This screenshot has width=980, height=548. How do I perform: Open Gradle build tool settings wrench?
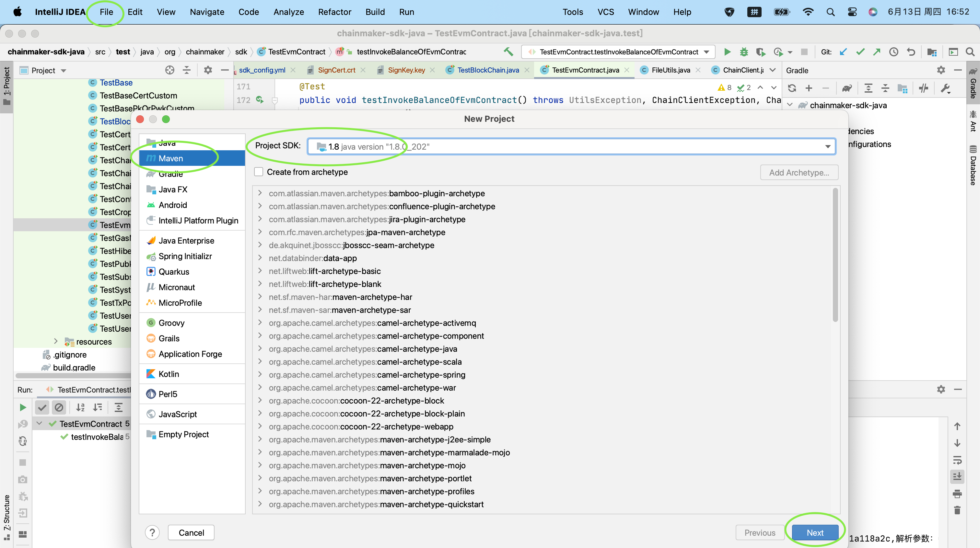tap(946, 88)
